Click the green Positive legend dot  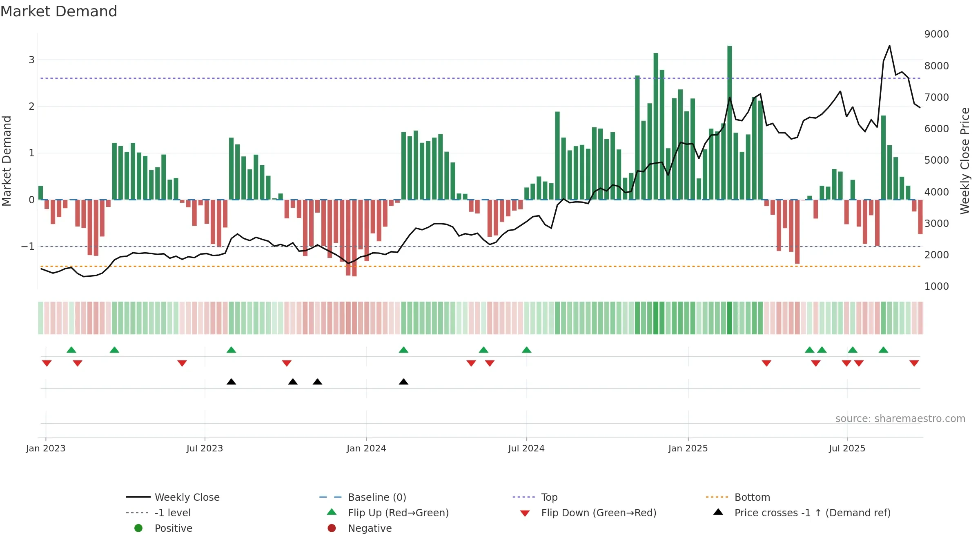click(x=138, y=528)
